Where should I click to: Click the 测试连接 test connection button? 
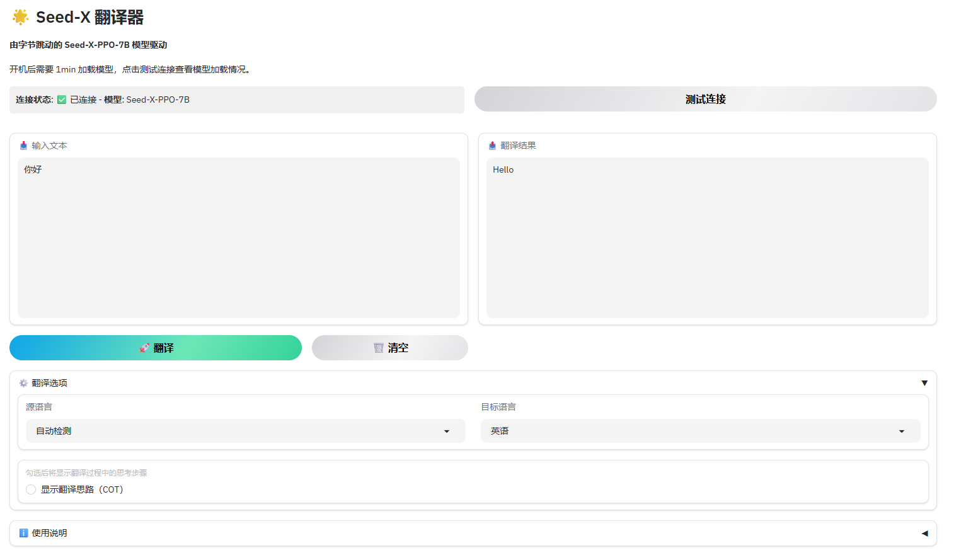click(x=706, y=99)
